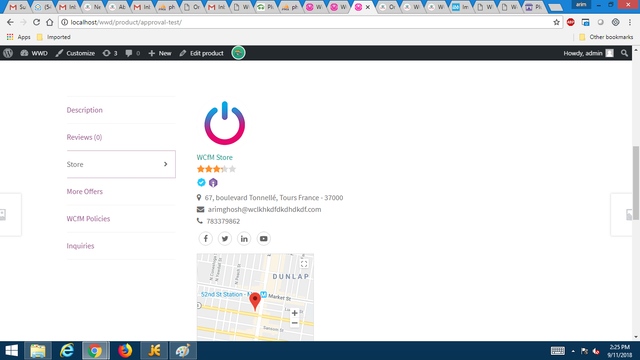Open the next product arrow on right edge

coord(622,215)
